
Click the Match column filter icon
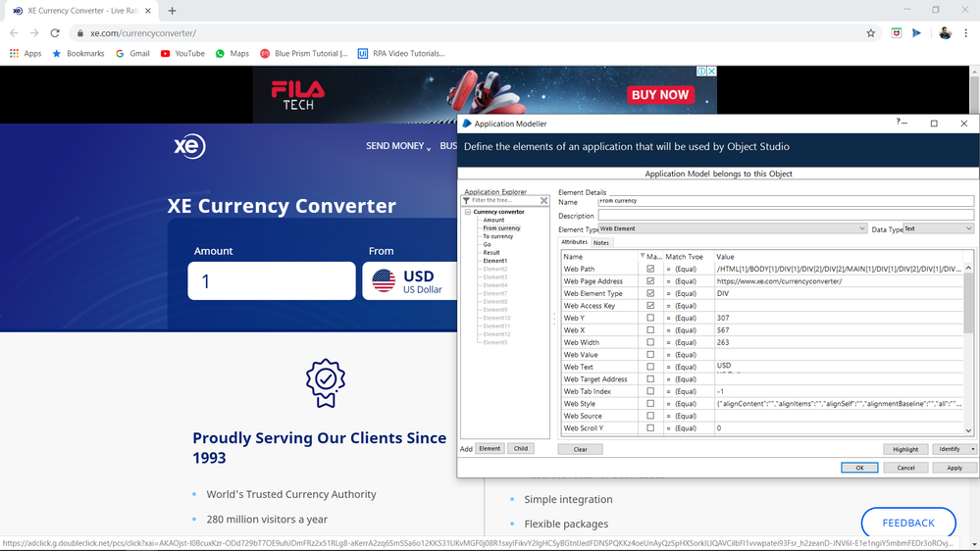tap(643, 256)
